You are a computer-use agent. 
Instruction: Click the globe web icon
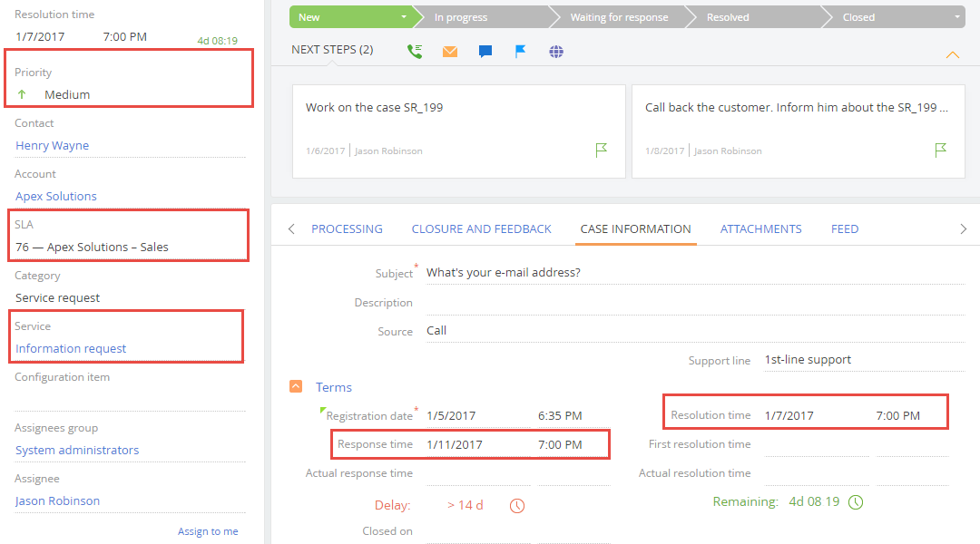tap(554, 52)
